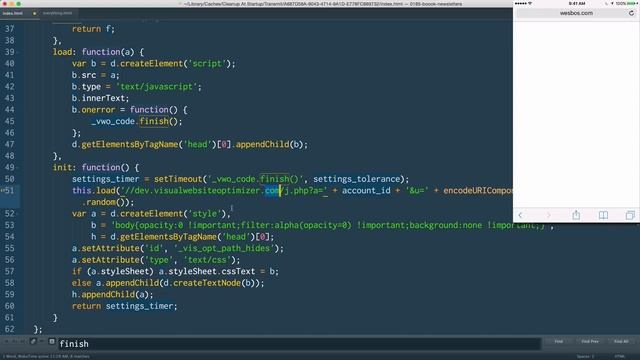Collapse fold arrow at line 39
This screenshot has height=360, width=640.
(18, 52)
